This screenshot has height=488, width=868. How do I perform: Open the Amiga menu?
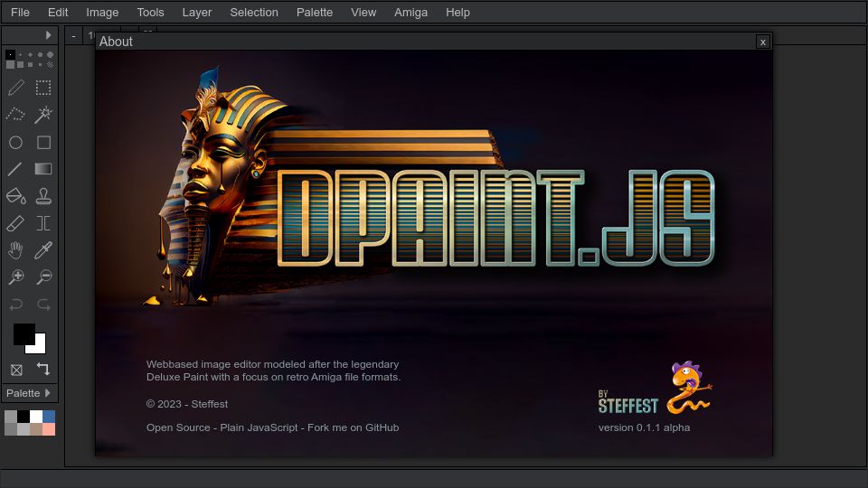[410, 12]
